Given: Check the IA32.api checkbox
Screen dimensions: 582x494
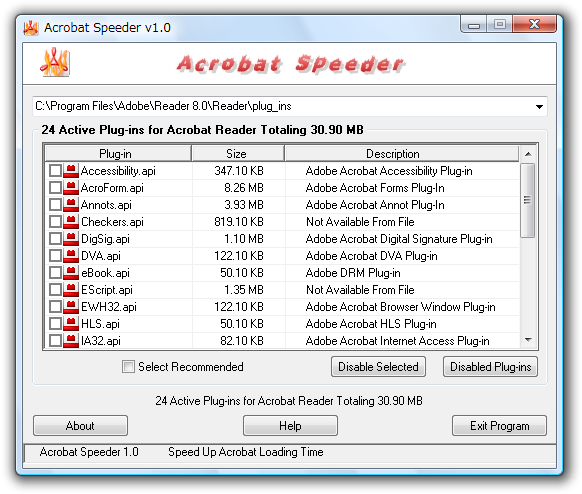Looking at the screenshot, I should [55, 341].
